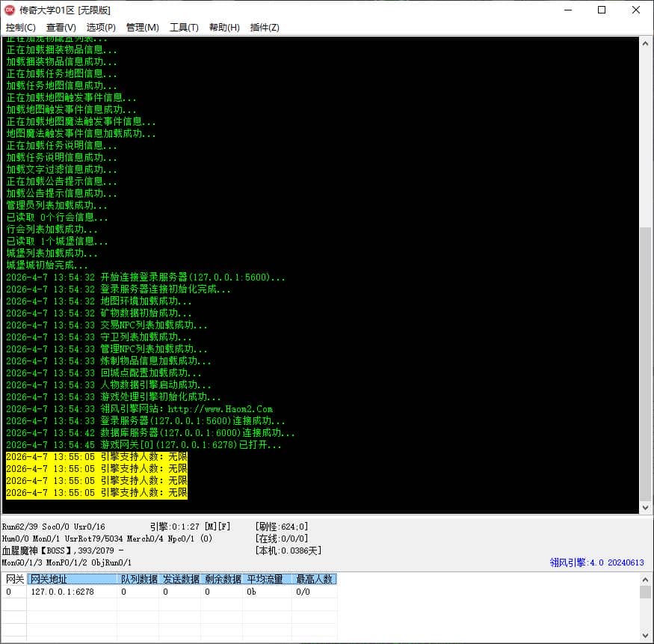Screen dimensions: 654x644
Task: Click the 发送数据 column header
Action: pos(180,580)
